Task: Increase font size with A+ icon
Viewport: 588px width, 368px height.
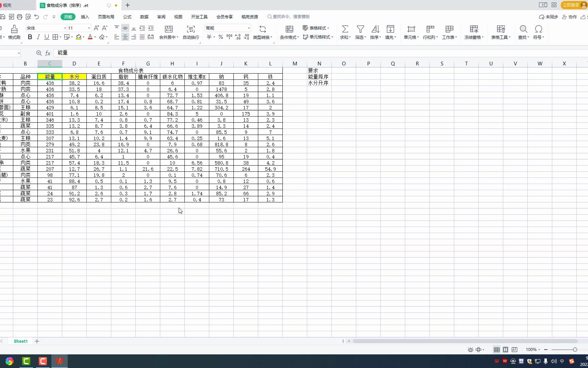Action: click(96, 28)
